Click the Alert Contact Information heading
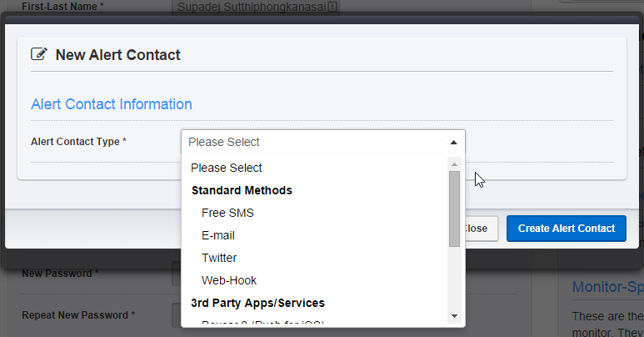The image size is (644, 337). click(112, 104)
